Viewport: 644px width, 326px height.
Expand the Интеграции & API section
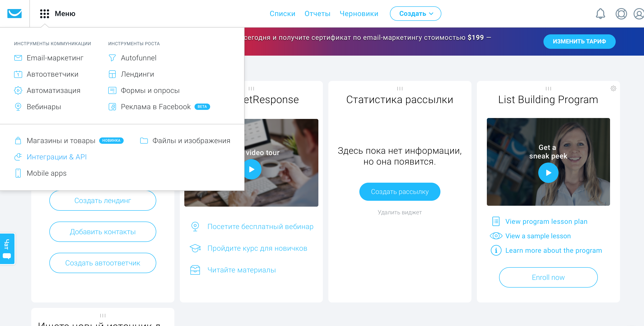tap(58, 157)
